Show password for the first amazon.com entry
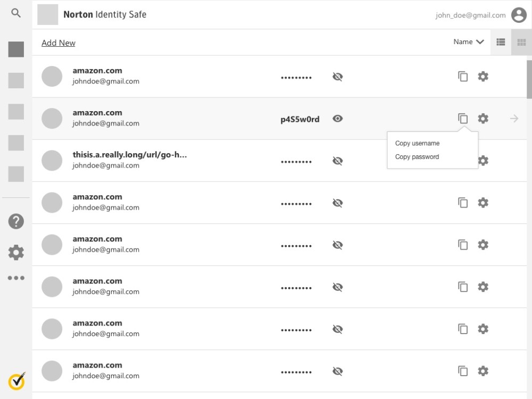 [337, 77]
